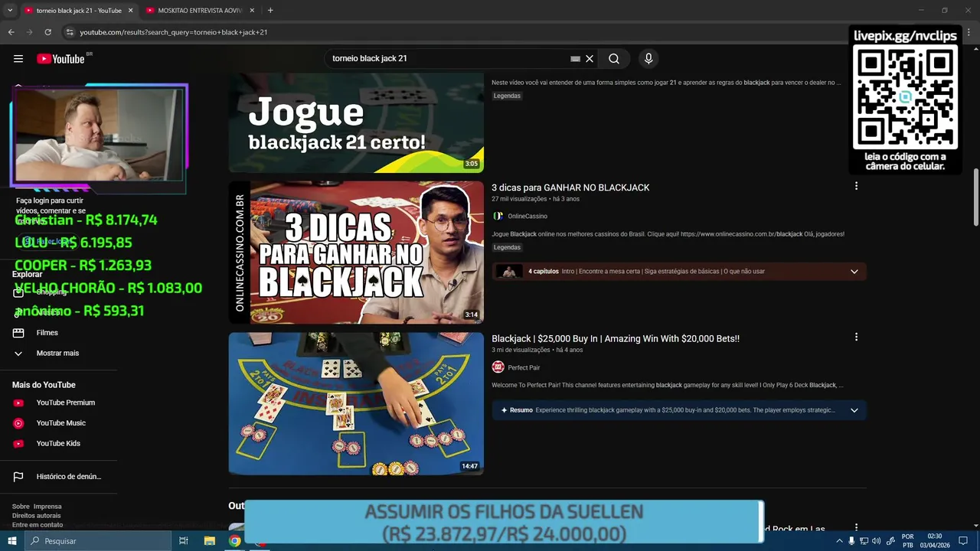Close the MOSKITAO ENTREVISTA tab
Image resolution: width=980 pixels, height=551 pixels.
pyautogui.click(x=252, y=11)
